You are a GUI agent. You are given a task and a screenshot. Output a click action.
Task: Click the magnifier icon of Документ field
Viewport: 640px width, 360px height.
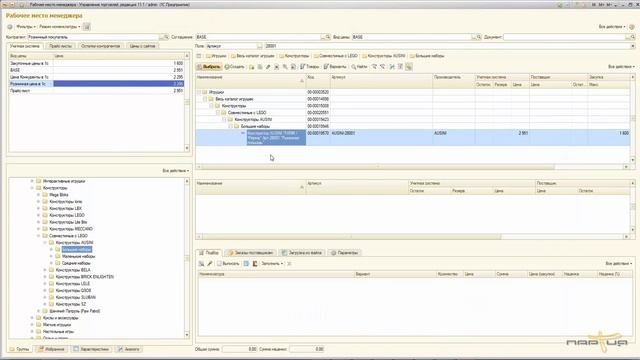pos(633,37)
